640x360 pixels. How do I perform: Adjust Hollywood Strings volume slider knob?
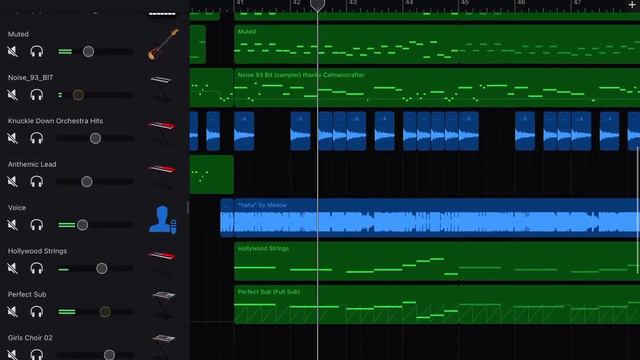point(102,268)
